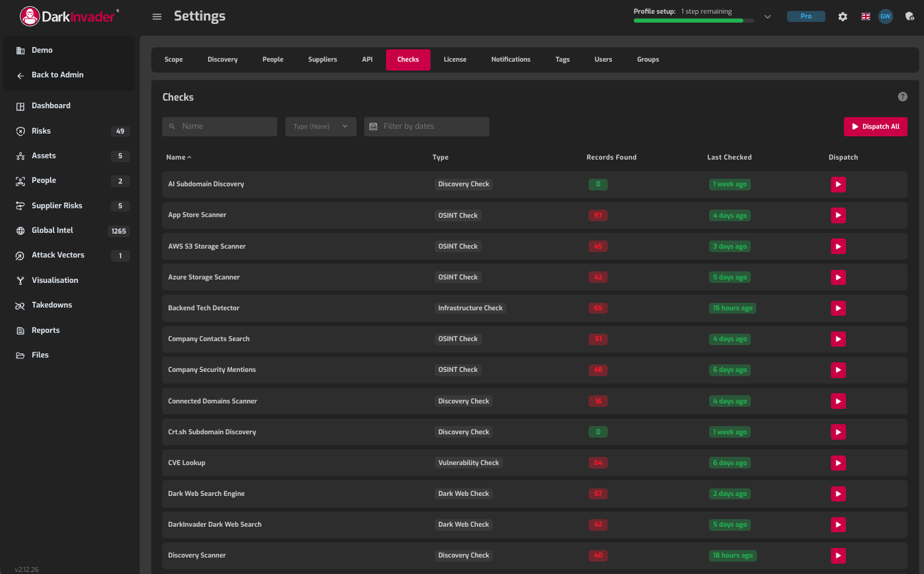Open the Type (None) dropdown
Screen dimensions: 924x574
pos(321,126)
